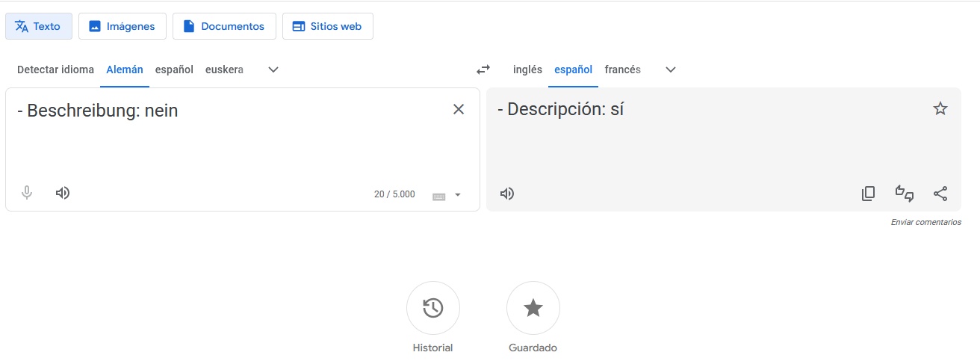Swap source and target languages
Screen dimensions: 980x361
click(x=483, y=70)
